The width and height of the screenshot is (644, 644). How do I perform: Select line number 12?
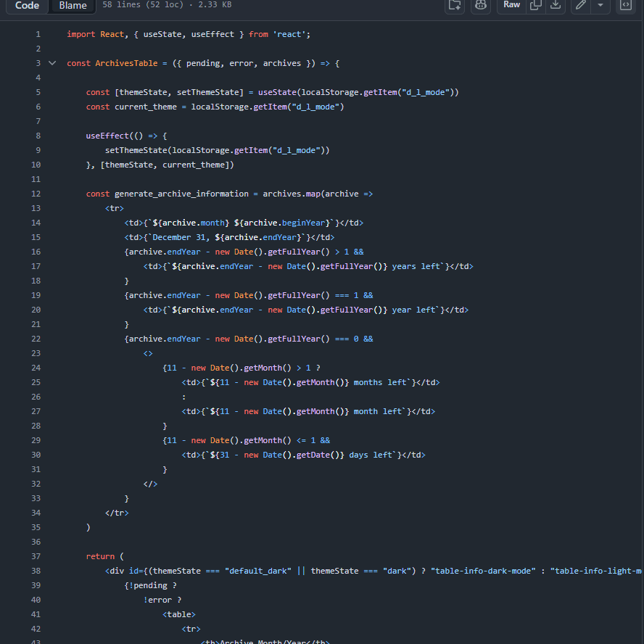click(x=36, y=194)
